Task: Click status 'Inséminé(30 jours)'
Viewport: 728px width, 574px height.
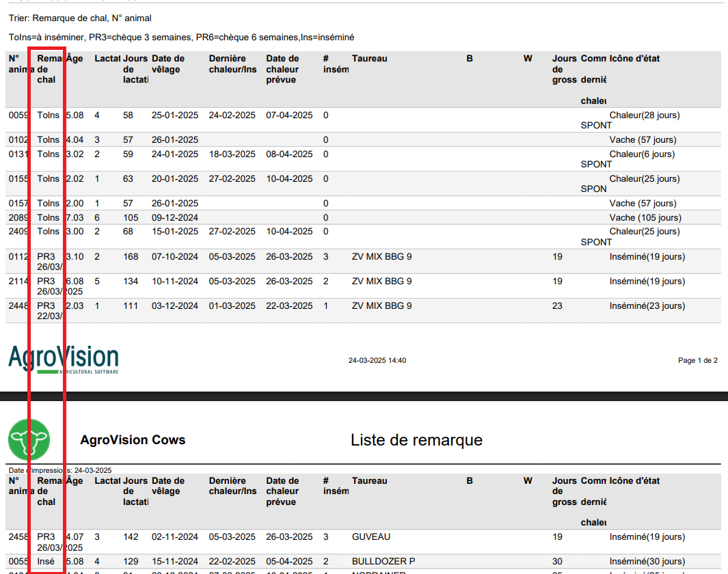Action: point(647,562)
